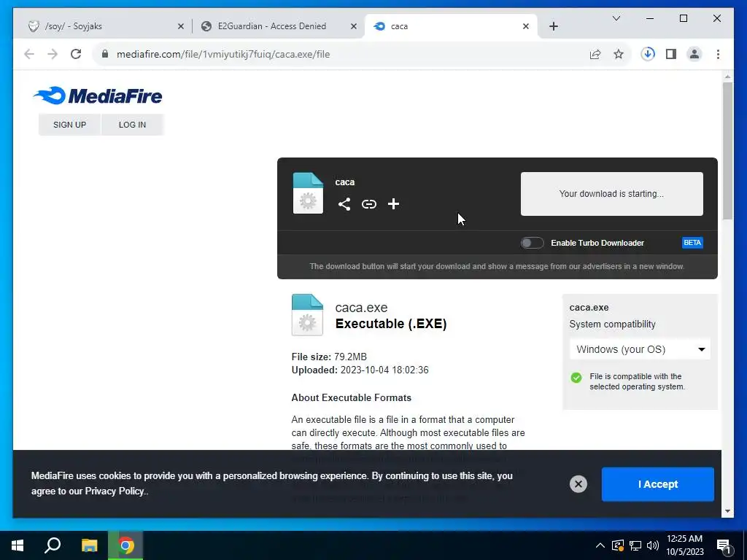Click the System compatibility label

point(612,324)
